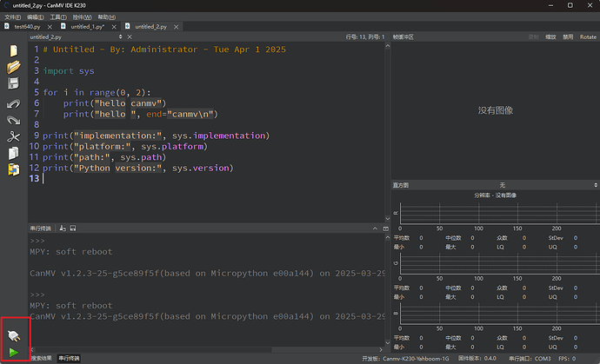Image resolution: width=600 pixels, height=364 pixels.
Task: Cut selection with the scissors icon
Action: (x=13, y=136)
